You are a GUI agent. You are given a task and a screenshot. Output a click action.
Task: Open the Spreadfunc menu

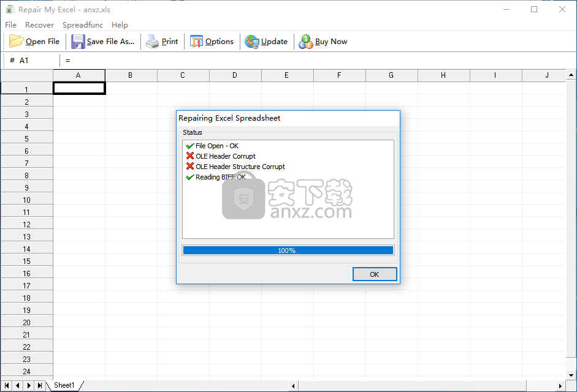pyautogui.click(x=83, y=24)
